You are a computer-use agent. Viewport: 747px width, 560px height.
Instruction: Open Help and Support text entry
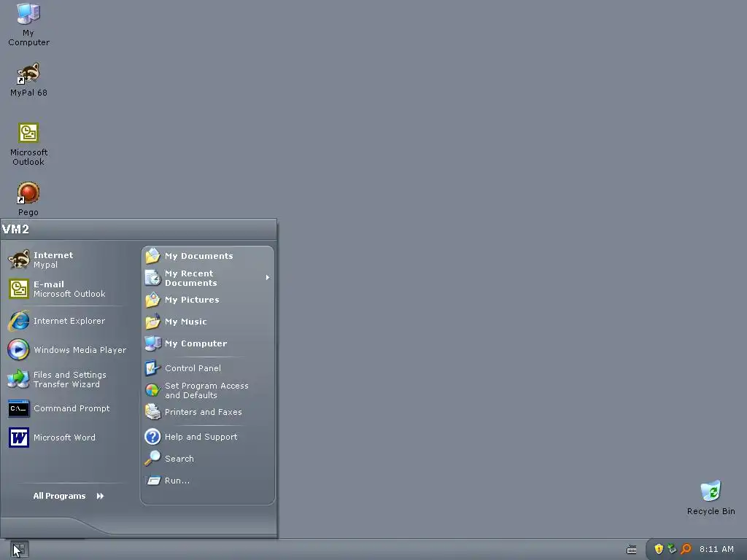point(201,437)
